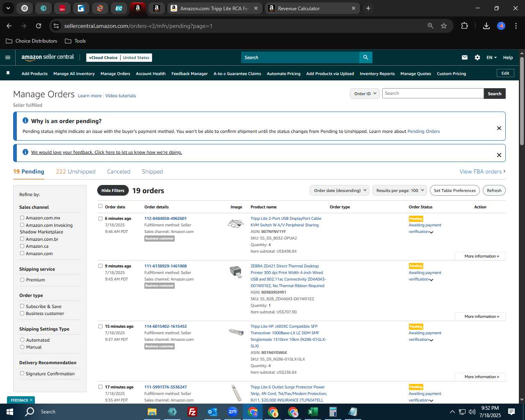This screenshot has width=525, height=420.
Task: Open the Chrome three-dot menu
Action: (515, 26)
